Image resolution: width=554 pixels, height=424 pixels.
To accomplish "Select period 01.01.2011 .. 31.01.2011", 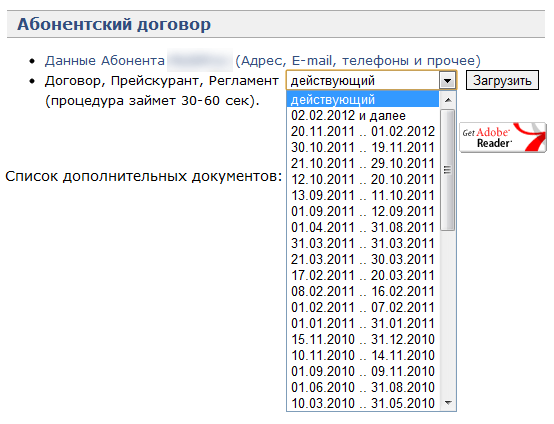I will click(x=363, y=323).
